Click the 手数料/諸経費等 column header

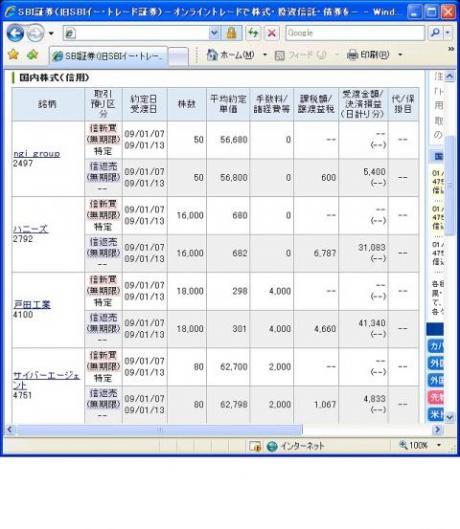(272, 104)
